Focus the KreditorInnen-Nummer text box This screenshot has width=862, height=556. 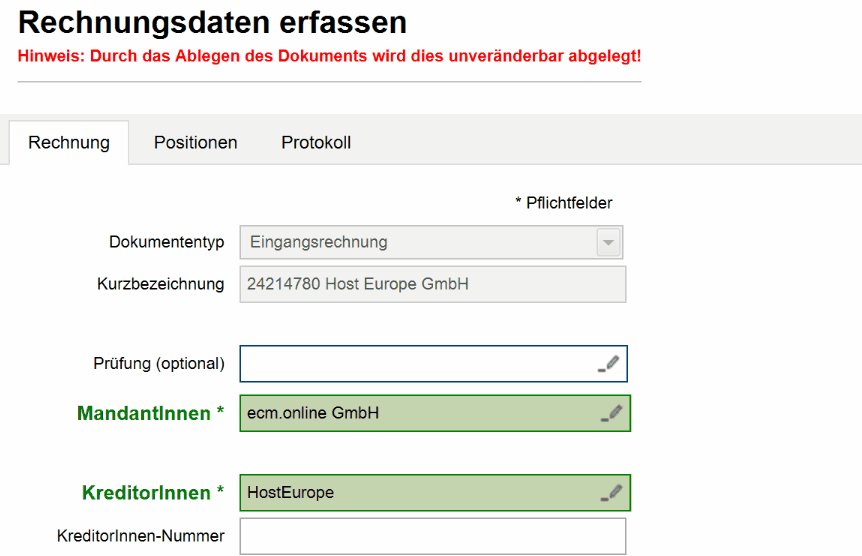(x=432, y=536)
